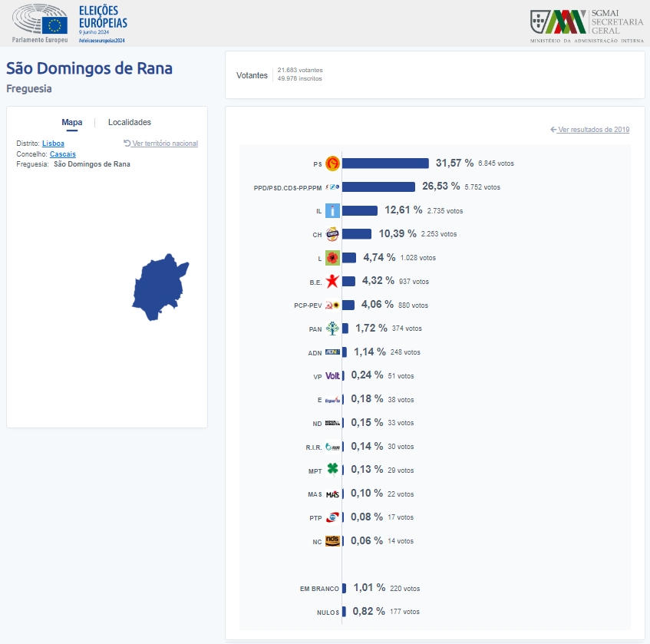
Task: Click the IL results bar
Action: click(360, 210)
